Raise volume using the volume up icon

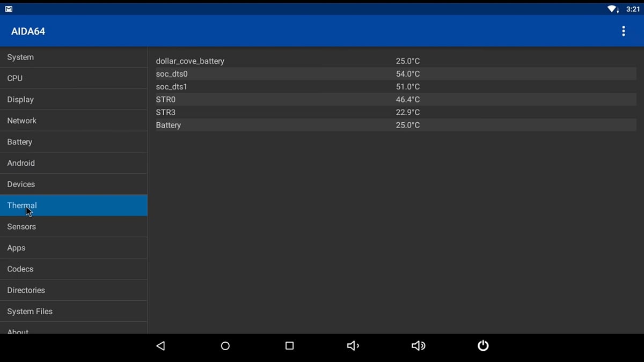point(418,345)
